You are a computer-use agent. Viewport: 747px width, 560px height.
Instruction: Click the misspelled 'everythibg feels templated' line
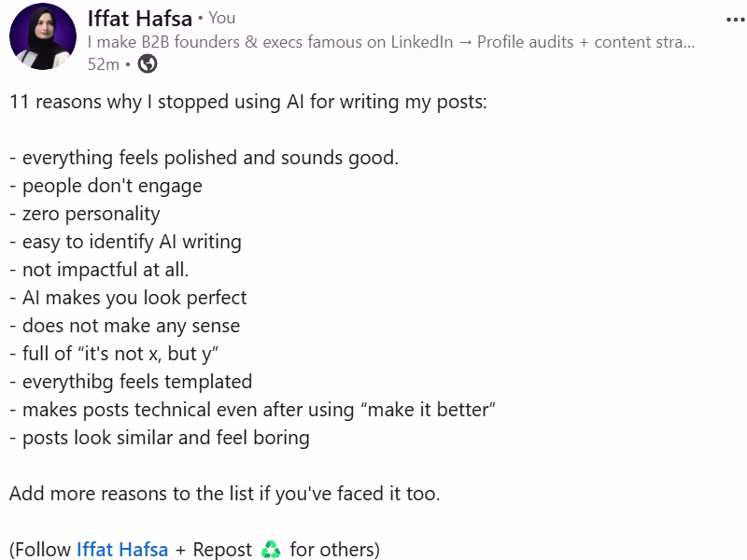point(131,382)
